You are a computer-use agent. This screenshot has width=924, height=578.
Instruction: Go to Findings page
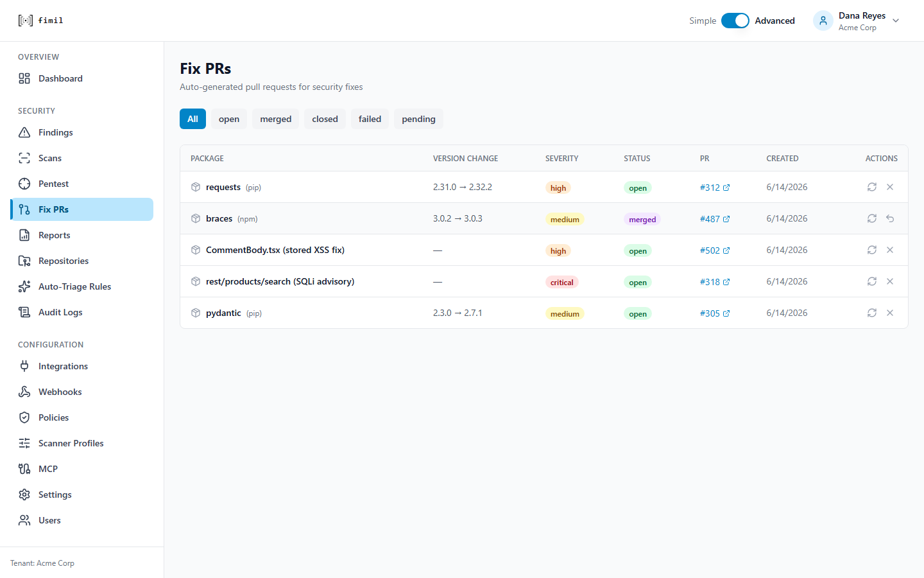(82, 132)
